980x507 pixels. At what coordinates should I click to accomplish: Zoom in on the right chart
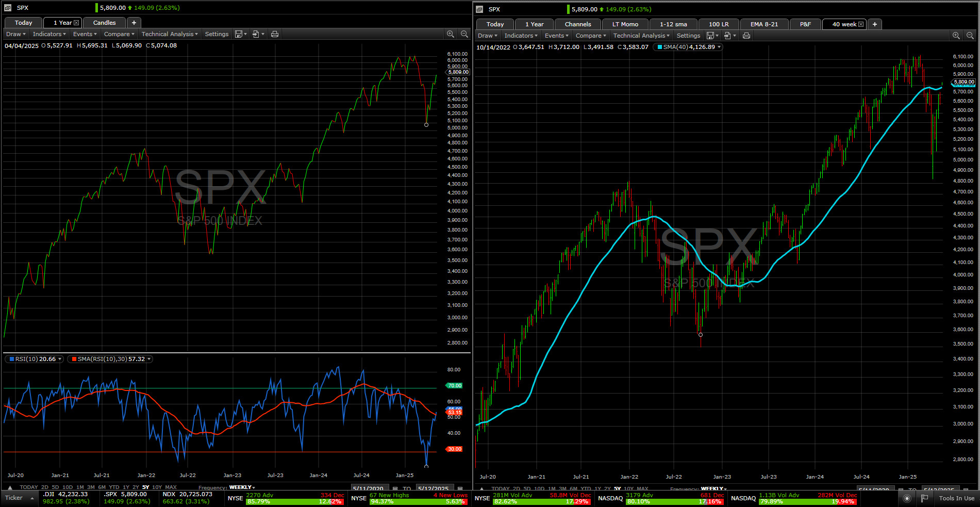click(x=956, y=36)
